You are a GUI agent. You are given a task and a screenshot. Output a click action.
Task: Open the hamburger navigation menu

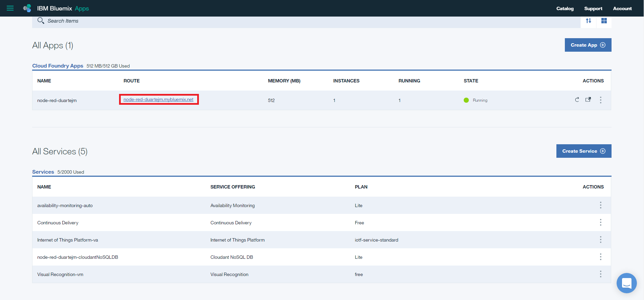pos(10,8)
